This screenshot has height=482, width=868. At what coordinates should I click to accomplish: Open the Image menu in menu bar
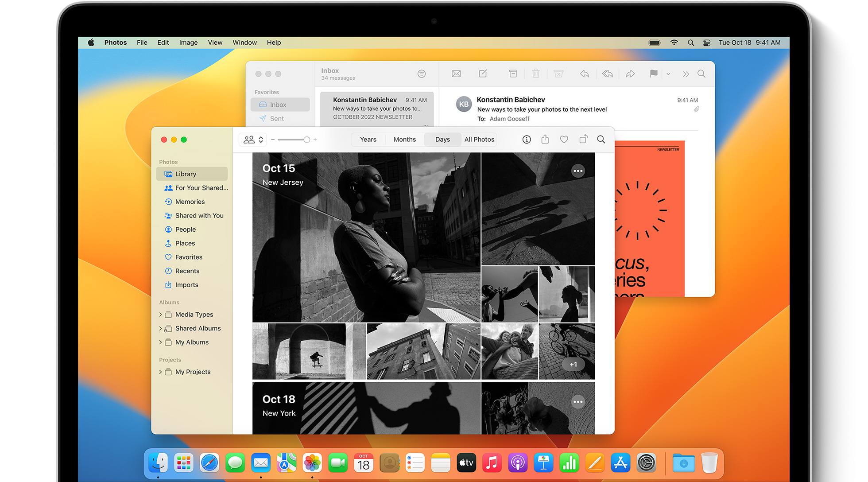pyautogui.click(x=188, y=43)
